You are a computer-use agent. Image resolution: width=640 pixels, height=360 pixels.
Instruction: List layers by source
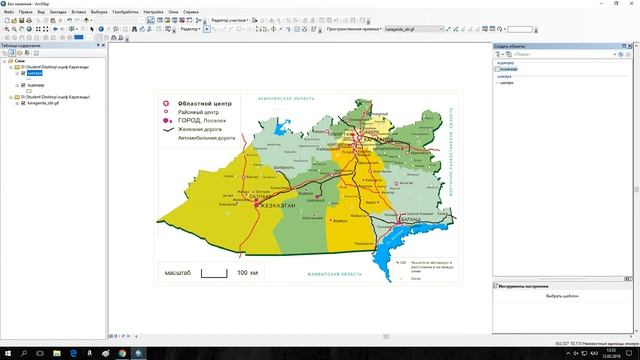click(12, 53)
